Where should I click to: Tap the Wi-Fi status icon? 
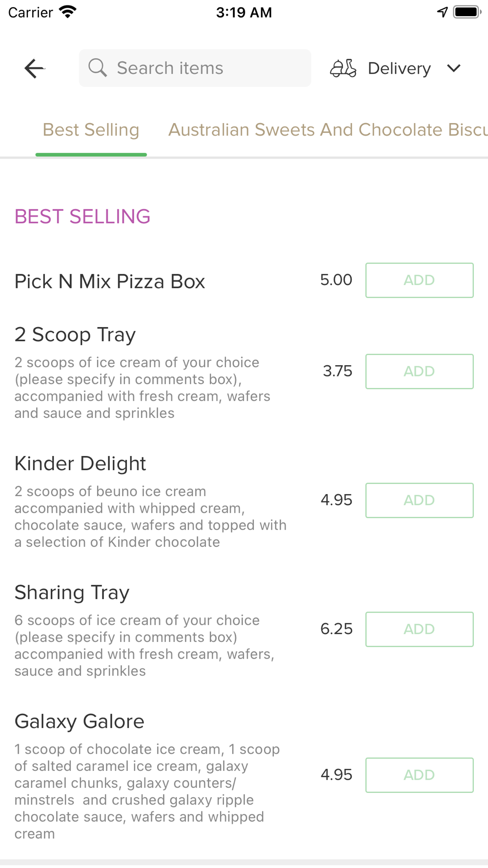(68, 12)
